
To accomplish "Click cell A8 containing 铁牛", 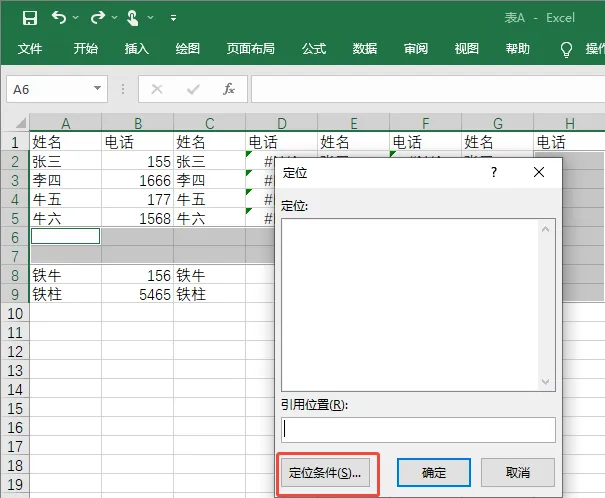I will pos(66,275).
